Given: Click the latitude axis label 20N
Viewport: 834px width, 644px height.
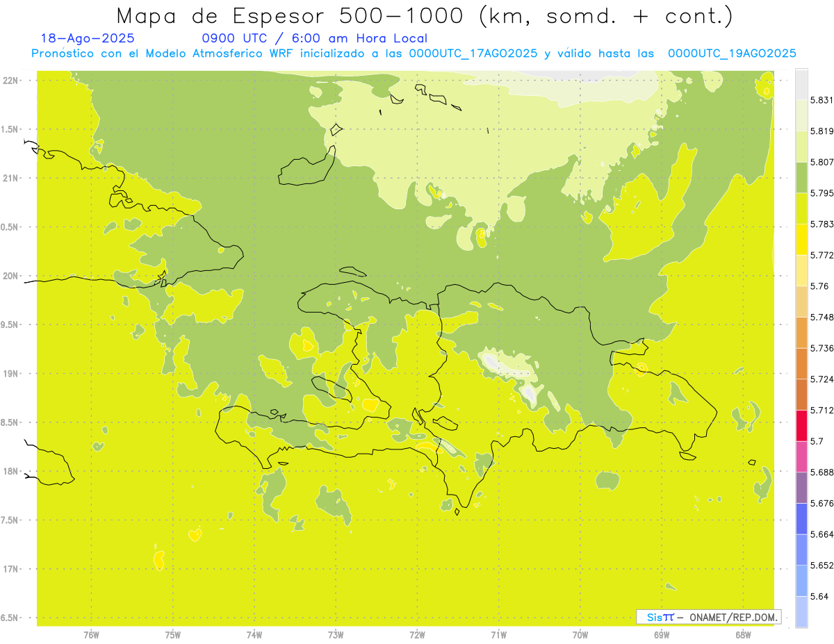Looking at the screenshot, I should pos(10,276).
